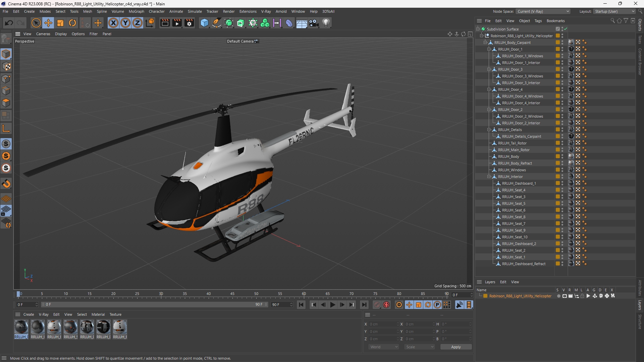Switch to Content Browser side tab
The height and width of the screenshot is (362, 644).
640,61
